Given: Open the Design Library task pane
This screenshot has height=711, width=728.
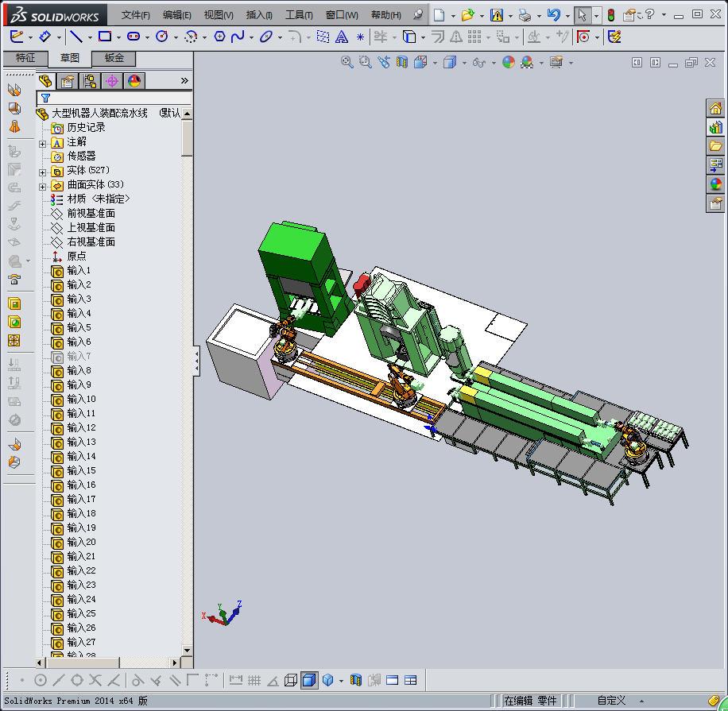Looking at the screenshot, I should point(715,127).
